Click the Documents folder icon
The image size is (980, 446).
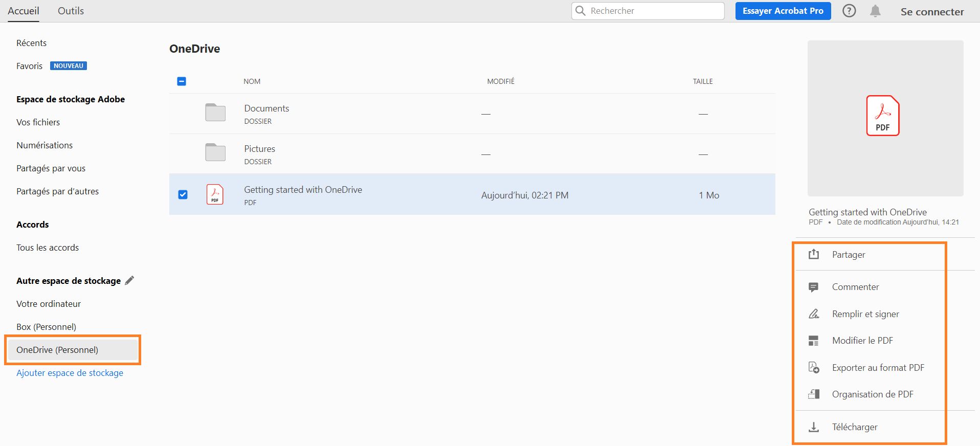point(215,113)
